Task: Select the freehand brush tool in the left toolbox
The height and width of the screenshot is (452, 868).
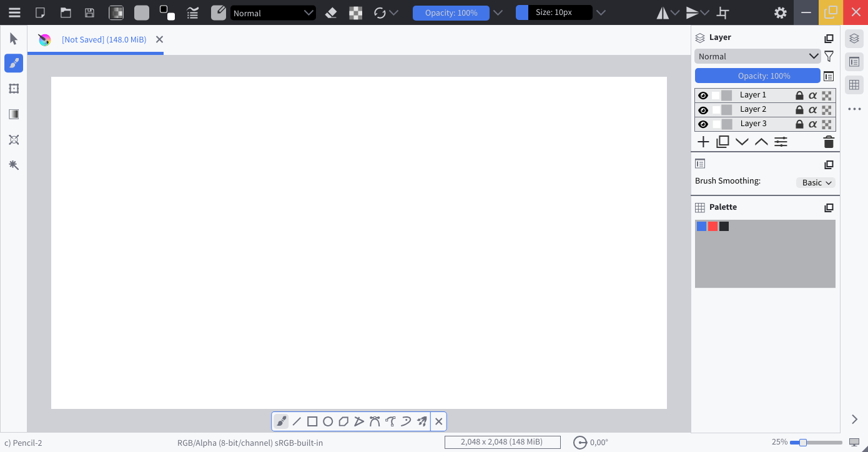Action: pos(14,63)
